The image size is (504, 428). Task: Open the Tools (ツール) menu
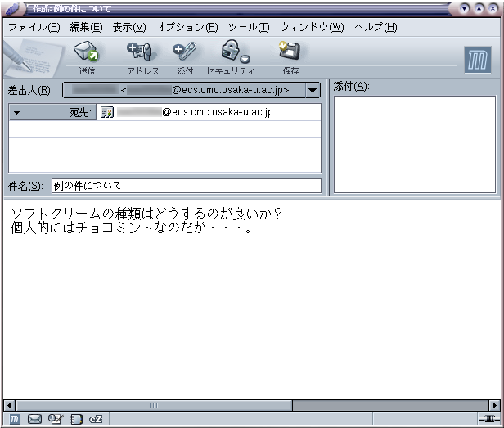248,27
